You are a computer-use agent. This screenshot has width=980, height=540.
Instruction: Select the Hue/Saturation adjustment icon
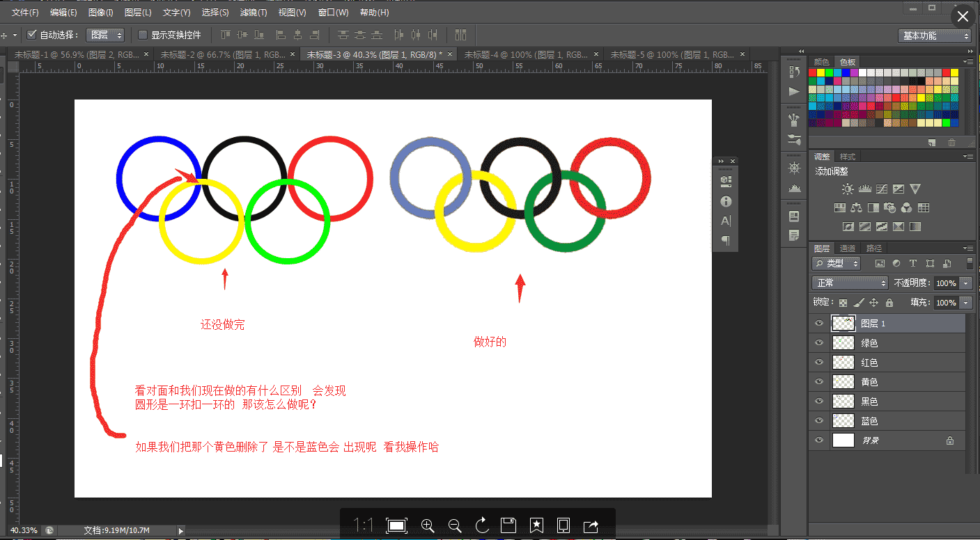click(x=839, y=207)
